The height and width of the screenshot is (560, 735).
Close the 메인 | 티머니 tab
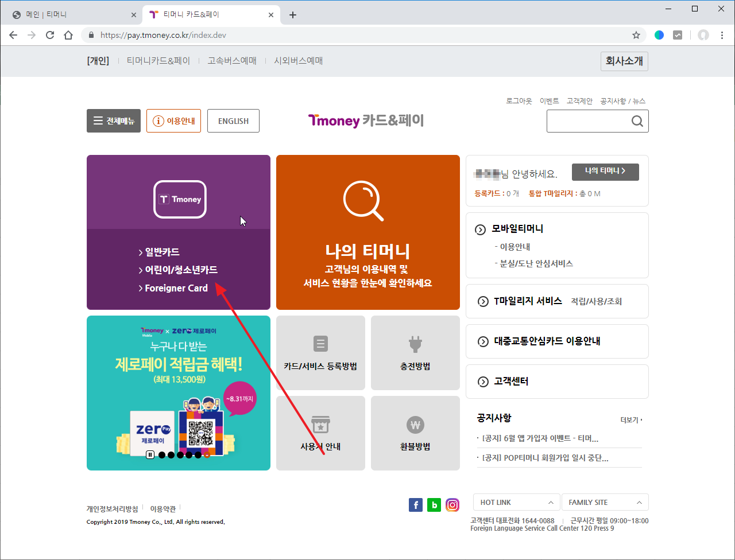[x=134, y=15]
